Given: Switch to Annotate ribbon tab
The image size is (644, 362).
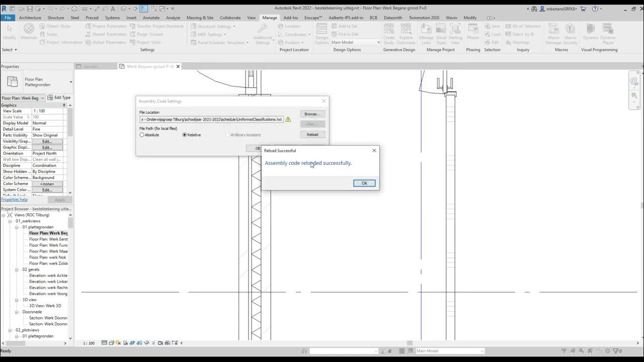Looking at the screenshot, I should (151, 18).
